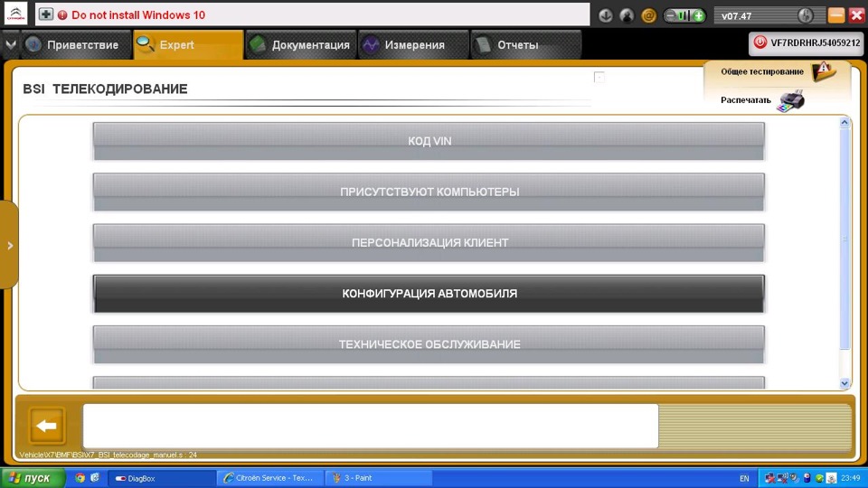The image size is (868, 488).
Task: Click the red power icon beside the VIN
Action: 760,42
